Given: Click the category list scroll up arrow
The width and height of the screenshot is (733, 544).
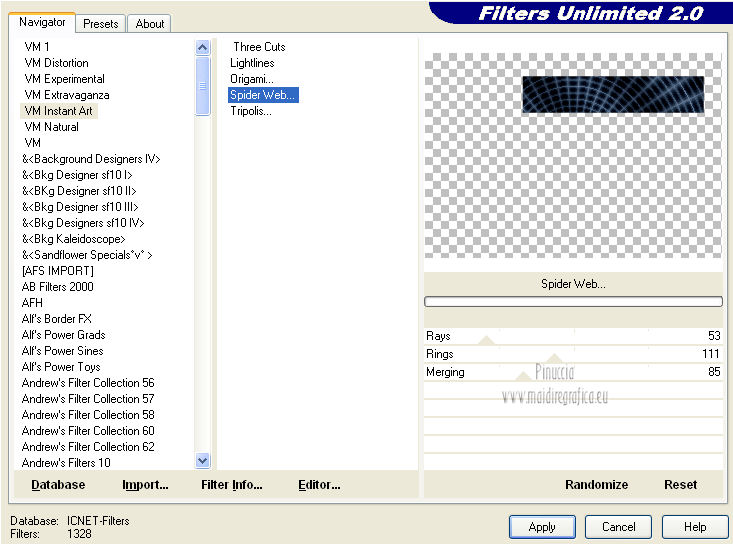Looking at the screenshot, I should point(202,47).
